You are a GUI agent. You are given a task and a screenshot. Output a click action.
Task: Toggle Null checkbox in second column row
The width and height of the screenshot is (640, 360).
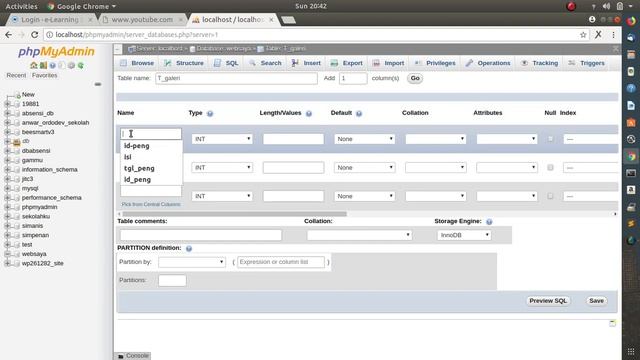pyautogui.click(x=550, y=168)
